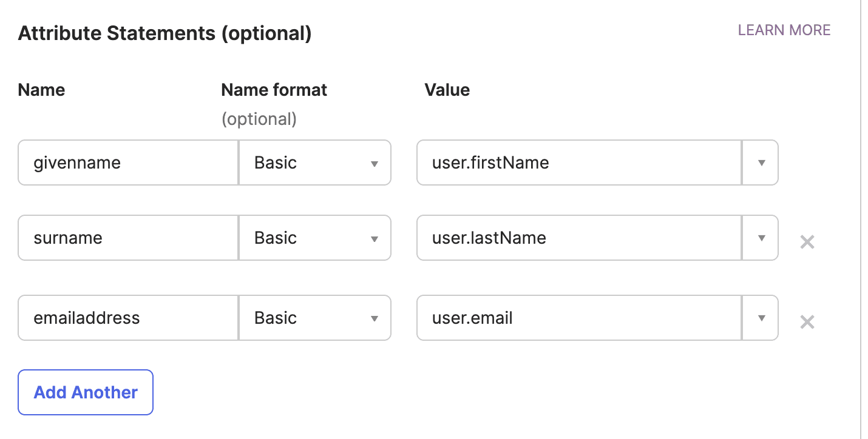Open Name format dropdown for emailaddress
The width and height of the screenshot is (868, 439).
click(315, 318)
